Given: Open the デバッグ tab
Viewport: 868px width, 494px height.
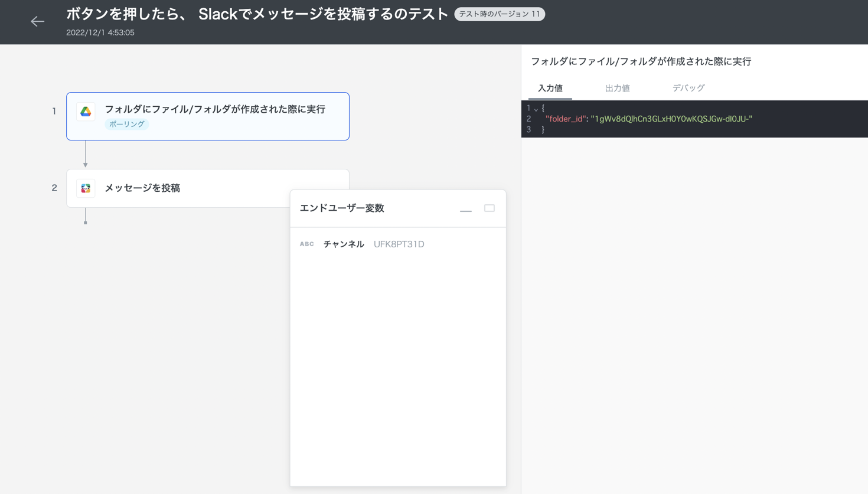Looking at the screenshot, I should click(x=688, y=89).
